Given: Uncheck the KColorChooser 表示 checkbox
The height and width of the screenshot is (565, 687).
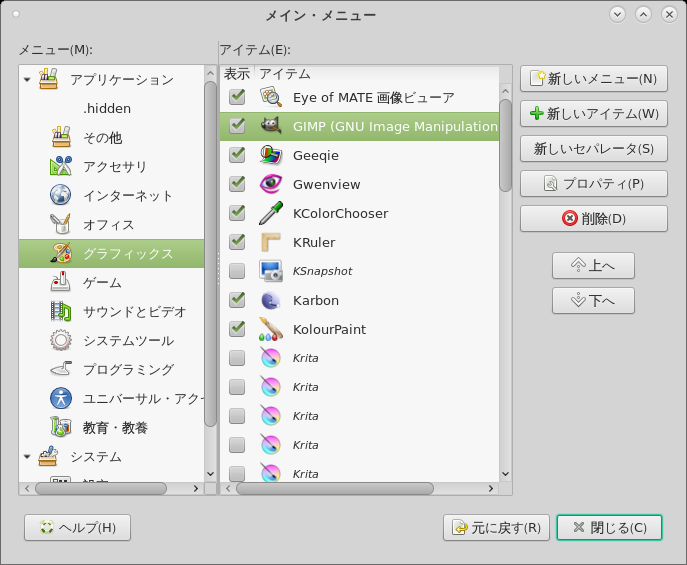Looking at the screenshot, I should tap(237, 213).
